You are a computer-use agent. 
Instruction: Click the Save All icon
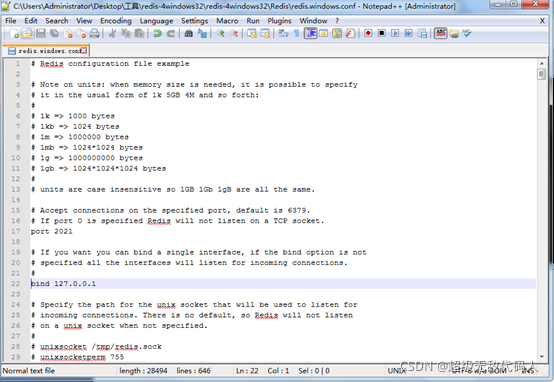pos(54,34)
